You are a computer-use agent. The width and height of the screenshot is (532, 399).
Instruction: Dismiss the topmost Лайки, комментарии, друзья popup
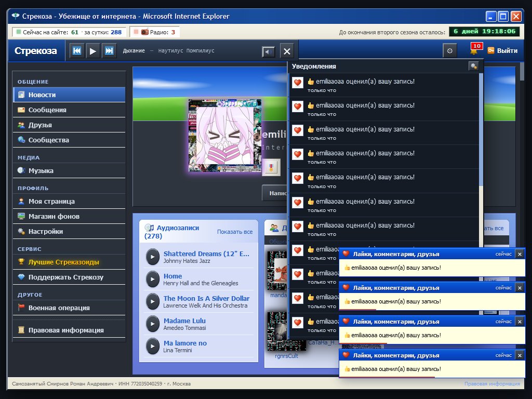[520, 254]
